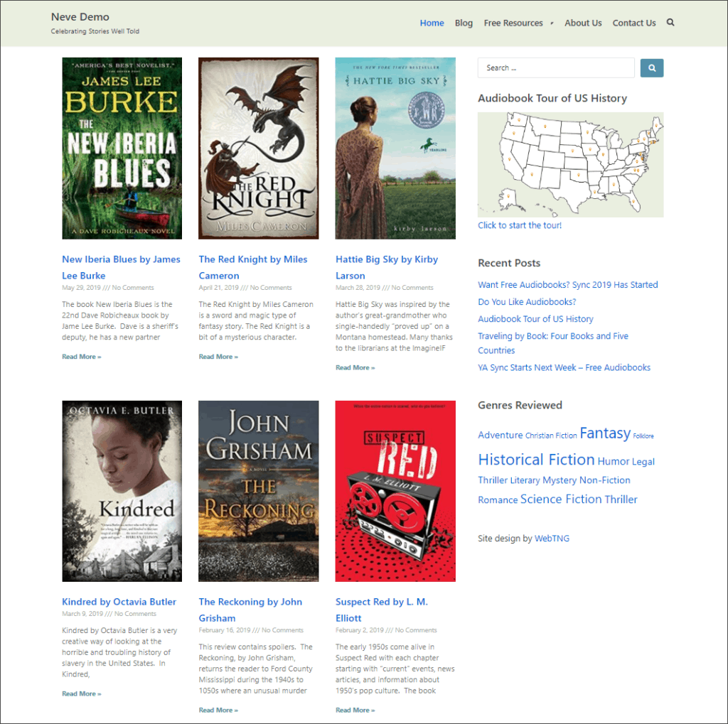728x724 pixels.
Task: Select the Mystery genre tag
Action: [x=560, y=480]
